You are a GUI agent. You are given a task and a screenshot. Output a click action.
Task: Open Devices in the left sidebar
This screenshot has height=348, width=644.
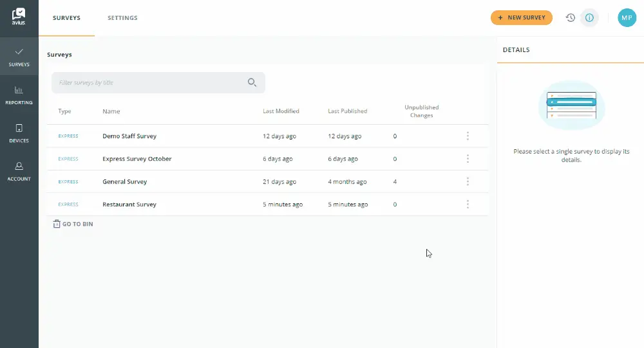point(19,133)
